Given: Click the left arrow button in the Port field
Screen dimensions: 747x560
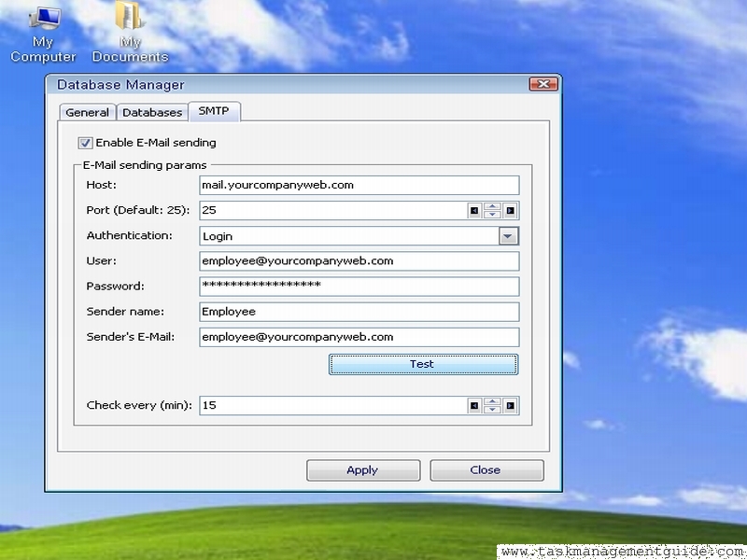Looking at the screenshot, I should pyautogui.click(x=474, y=211).
